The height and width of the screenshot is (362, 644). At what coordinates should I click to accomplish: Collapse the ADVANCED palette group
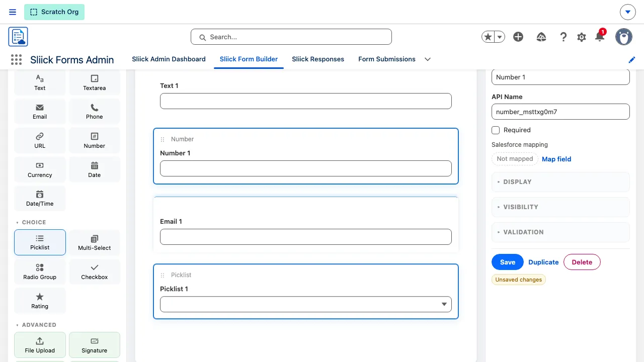click(x=36, y=325)
